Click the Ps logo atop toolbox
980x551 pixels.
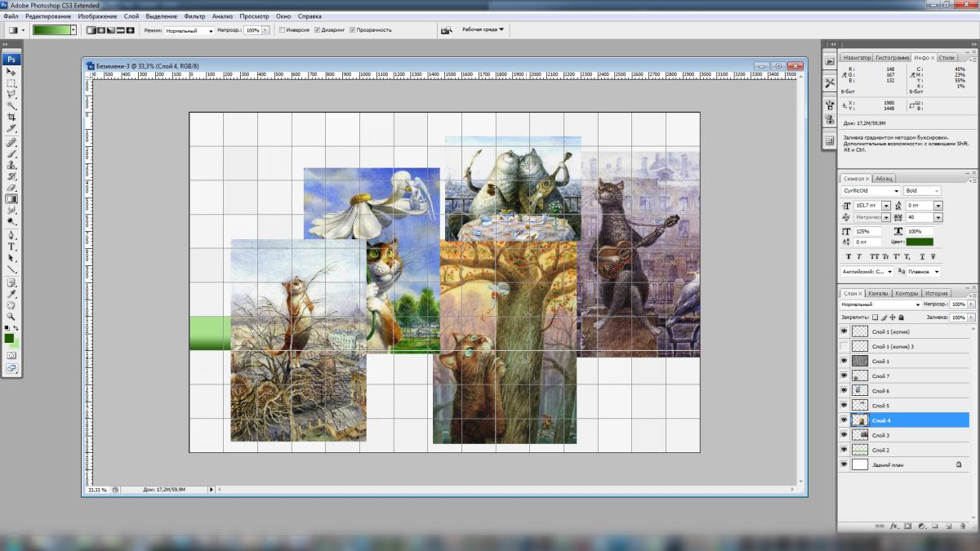click(11, 59)
